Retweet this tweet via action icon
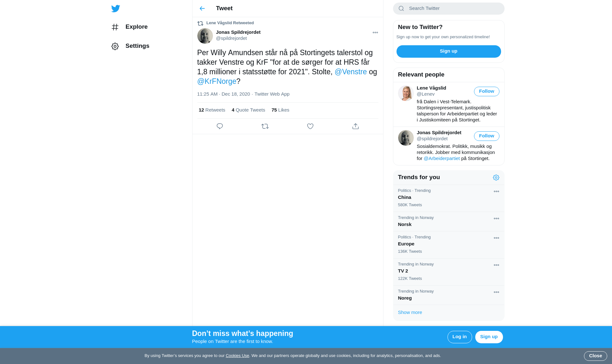The image size is (612, 364). pos(265,126)
